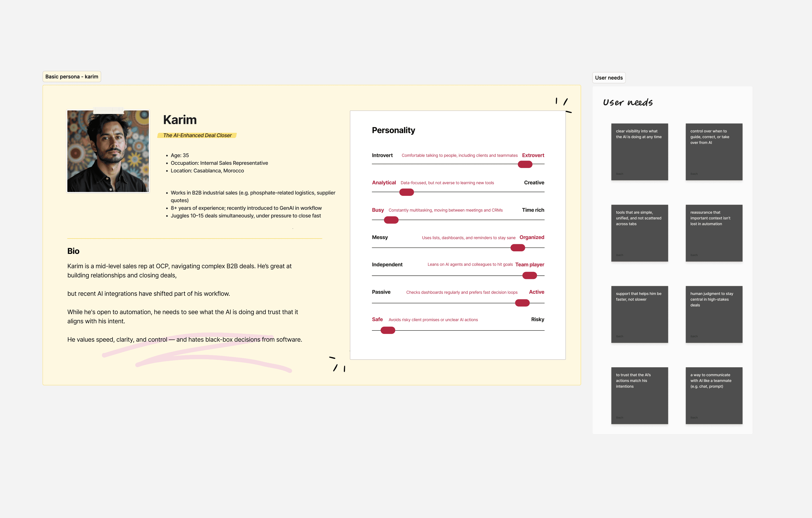
Task: Select the 'User needs' frame label
Action: (x=609, y=78)
